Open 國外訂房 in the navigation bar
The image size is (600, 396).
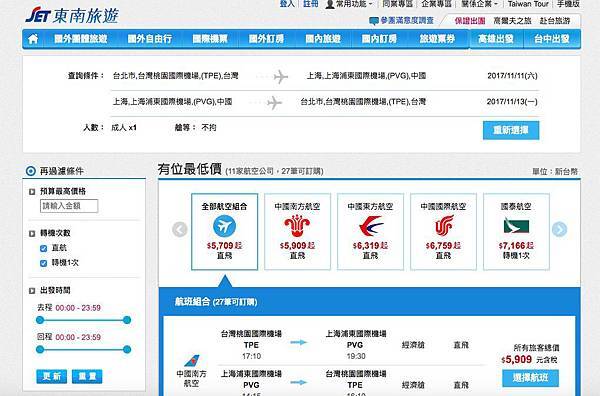(266, 39)
